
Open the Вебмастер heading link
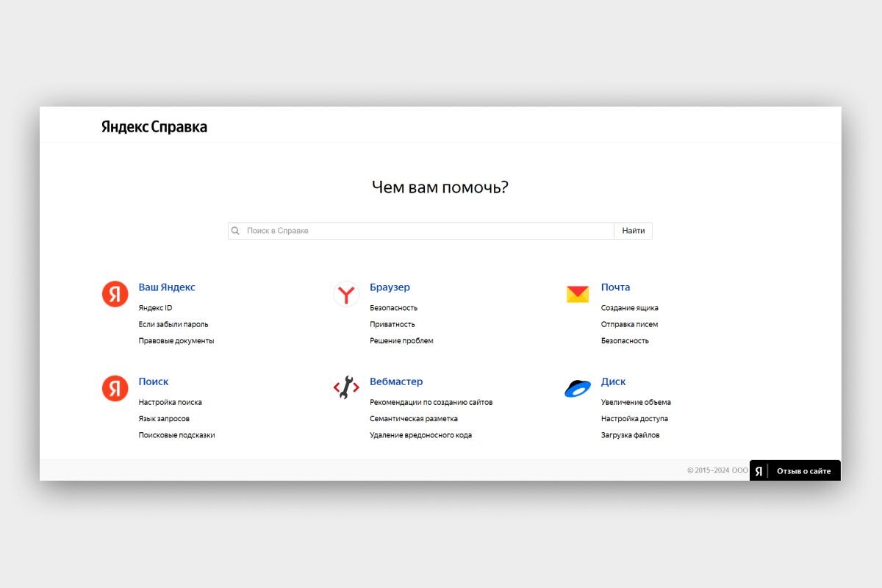396,381
